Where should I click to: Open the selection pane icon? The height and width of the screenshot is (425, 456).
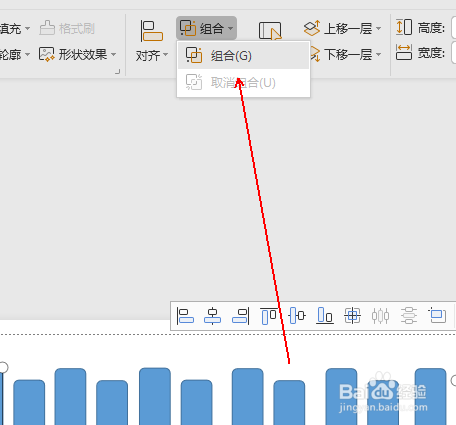tap(270, 31)
